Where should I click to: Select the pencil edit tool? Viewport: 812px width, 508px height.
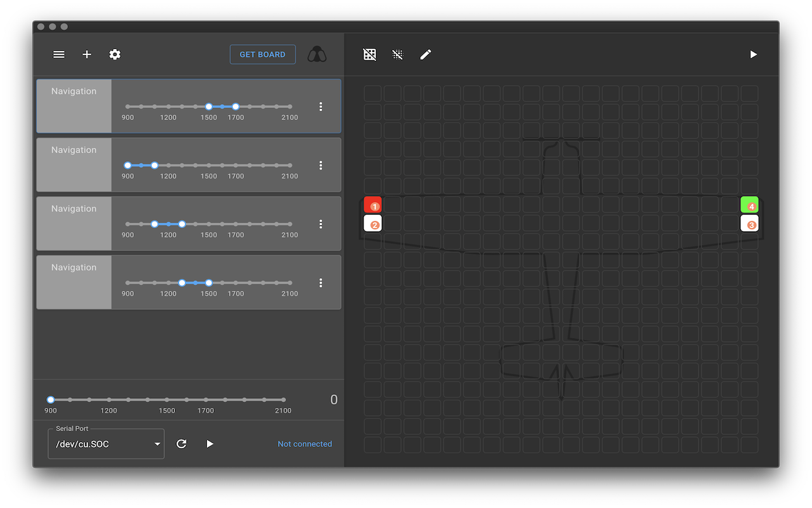tap(426, 55)
